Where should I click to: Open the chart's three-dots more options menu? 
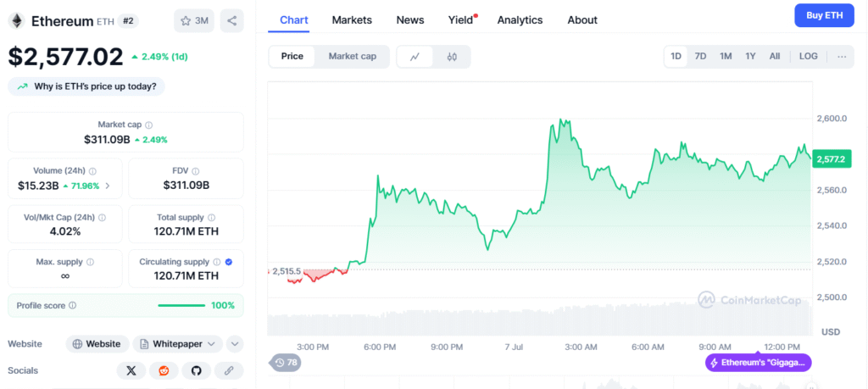click(x=841, y=57)
